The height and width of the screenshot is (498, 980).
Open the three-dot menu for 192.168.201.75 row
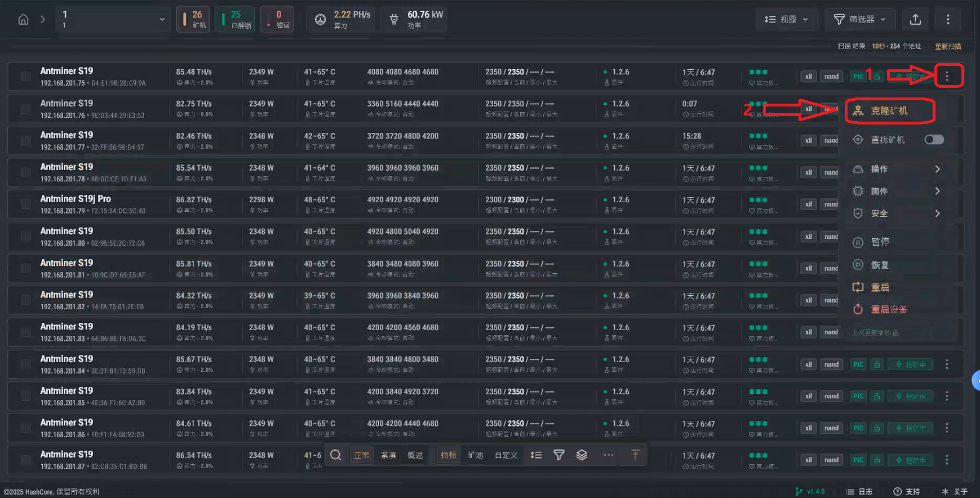pos(947,76)
